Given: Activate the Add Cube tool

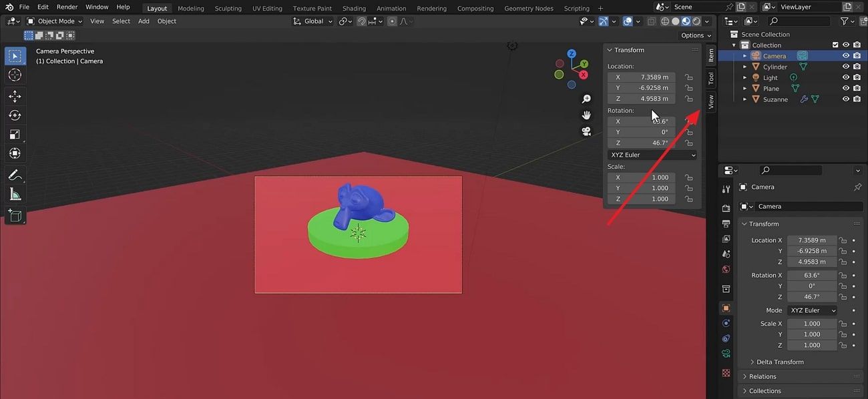Looking at the screenshot, I should (x=15, y=216).
